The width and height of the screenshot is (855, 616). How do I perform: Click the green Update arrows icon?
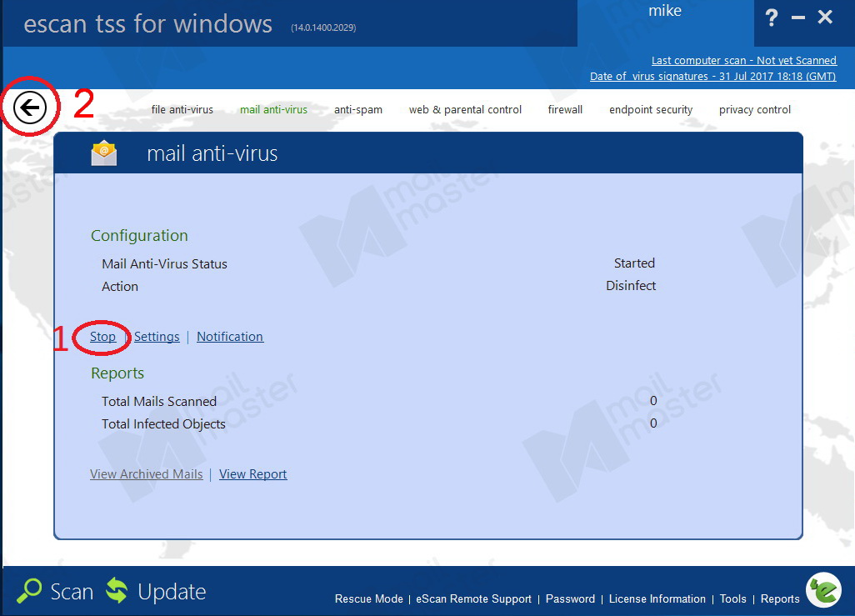[x=117, y=591]
